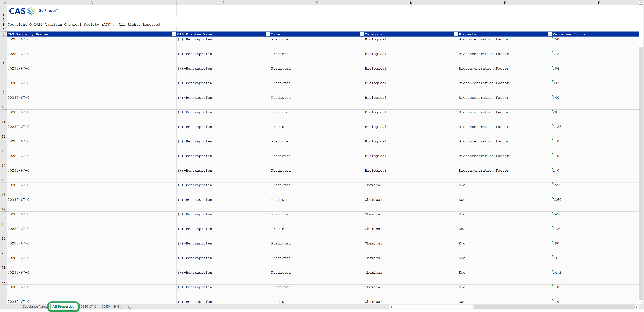This screenshot has width=644, height=312.
Task: Click the vertical scrollbar down arrow
Action: point(641,302)
